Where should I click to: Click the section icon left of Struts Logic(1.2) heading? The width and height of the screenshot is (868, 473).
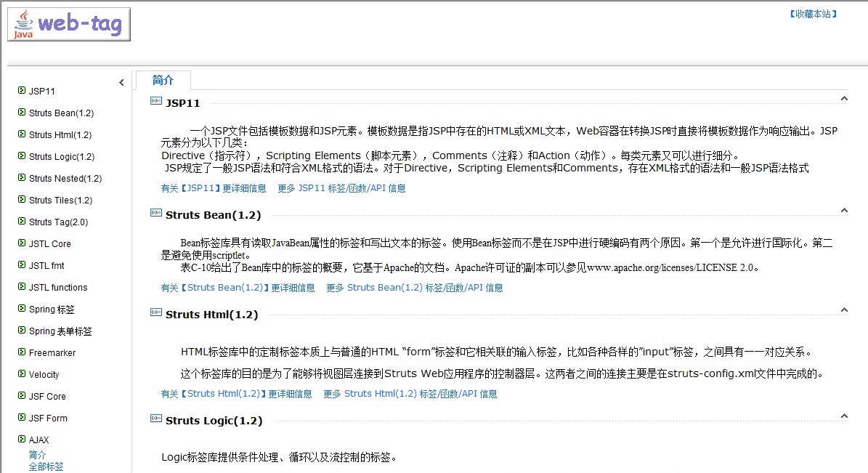pyautogui.click(x=156, y=419)
